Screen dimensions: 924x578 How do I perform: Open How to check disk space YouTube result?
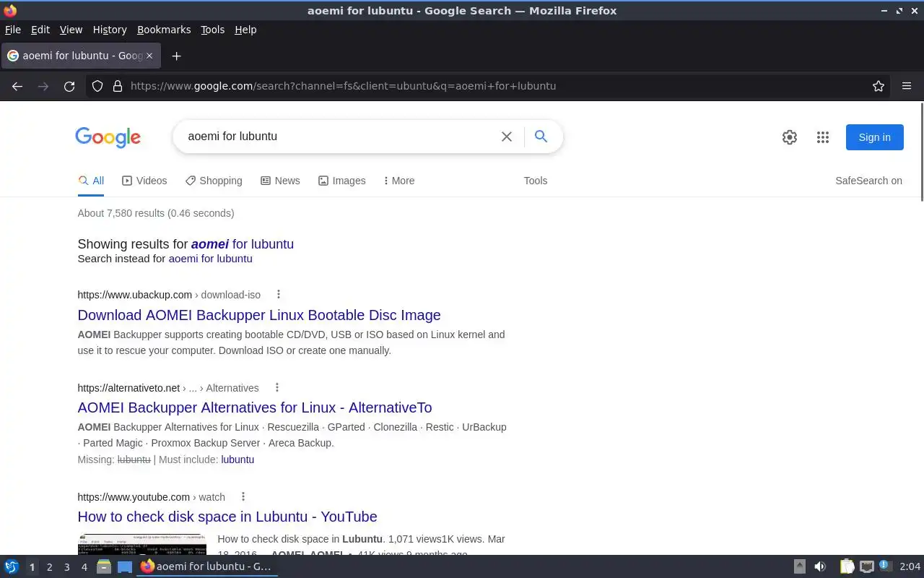(227, 517)
